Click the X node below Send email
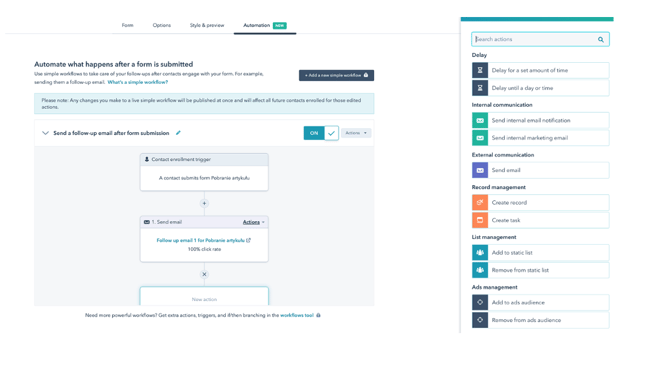668x377 pixels. (x=204, y=274)
